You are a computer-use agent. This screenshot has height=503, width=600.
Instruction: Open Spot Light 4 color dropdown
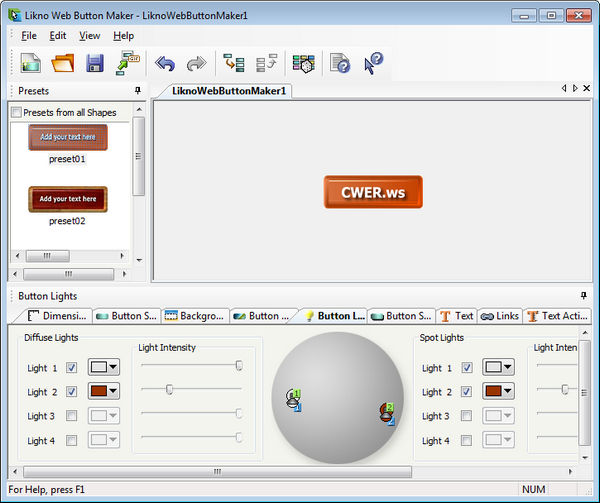(498, 440)
